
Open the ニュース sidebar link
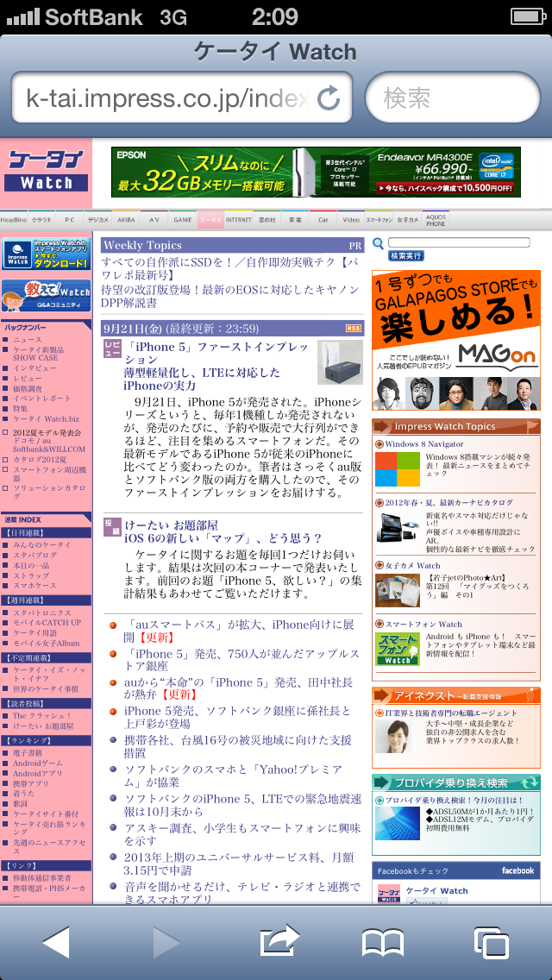(28, 340)
